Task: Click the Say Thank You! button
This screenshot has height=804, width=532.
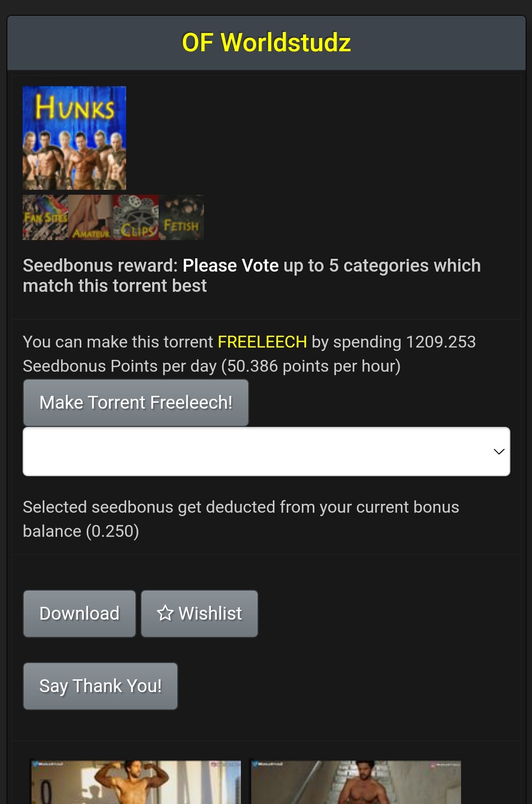Action: click(x=100, y=686)
